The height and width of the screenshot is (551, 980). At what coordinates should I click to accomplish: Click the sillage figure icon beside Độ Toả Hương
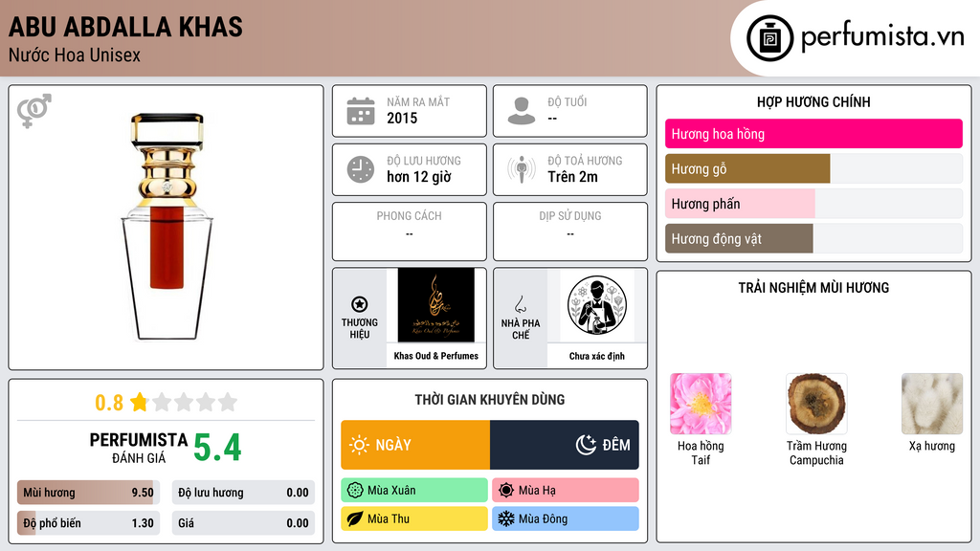(x=522, y=169)
